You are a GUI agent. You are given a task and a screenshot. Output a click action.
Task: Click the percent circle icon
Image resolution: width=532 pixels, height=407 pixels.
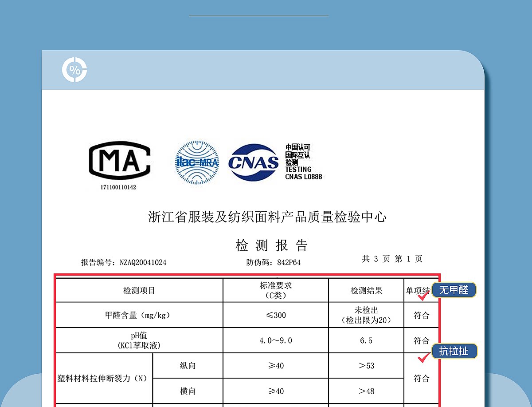(74, 70)
